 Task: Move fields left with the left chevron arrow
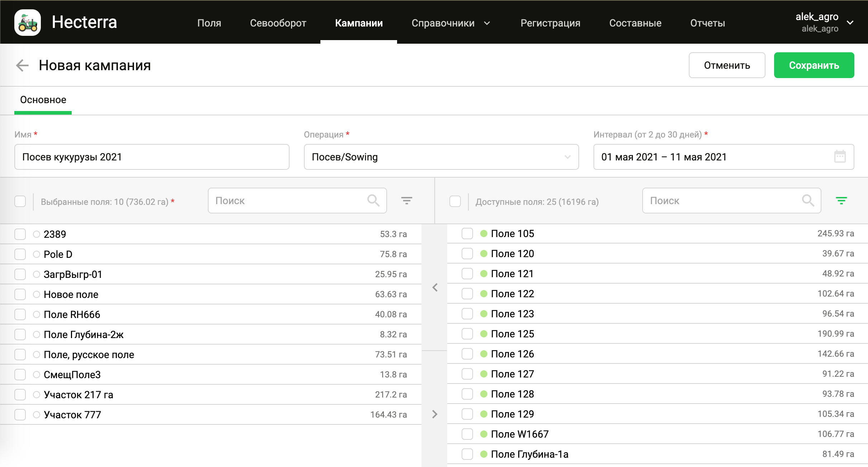tap(435, 287)
